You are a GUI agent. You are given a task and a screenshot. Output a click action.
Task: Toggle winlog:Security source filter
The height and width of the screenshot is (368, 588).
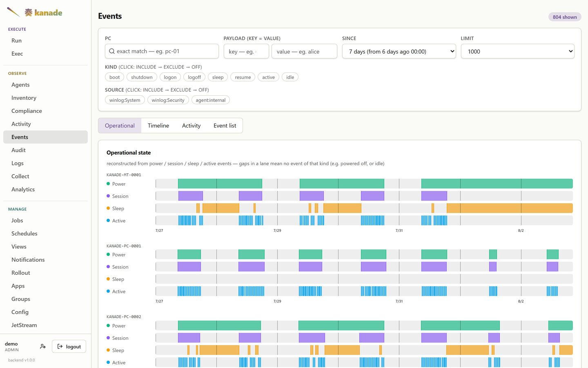point(168,100)
